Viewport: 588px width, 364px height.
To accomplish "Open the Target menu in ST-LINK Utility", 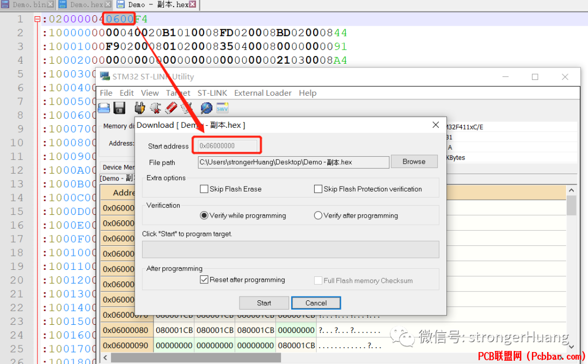I will coord(178,93).
